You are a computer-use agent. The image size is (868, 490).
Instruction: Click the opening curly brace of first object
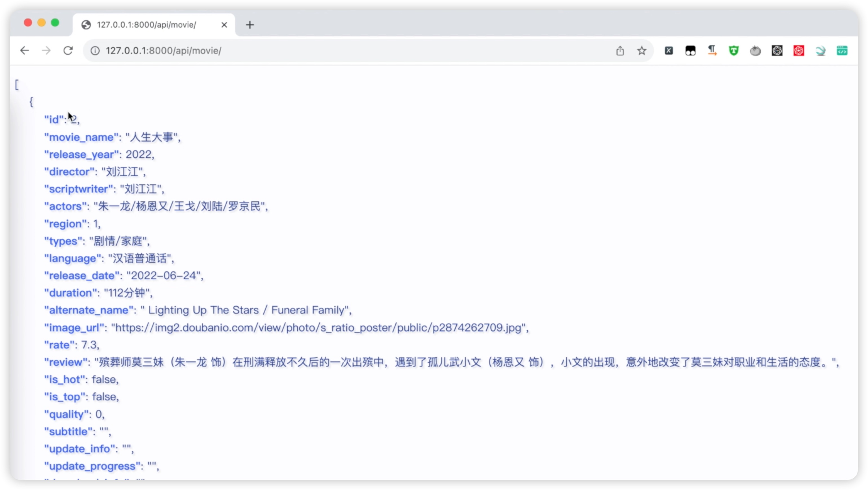(x=31, y=102)
